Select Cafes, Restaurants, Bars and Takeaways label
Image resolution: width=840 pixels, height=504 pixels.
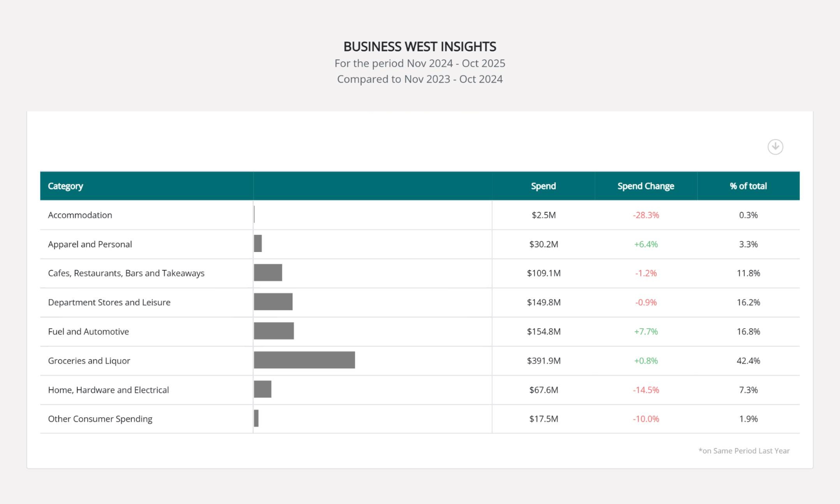pos(126,273)
